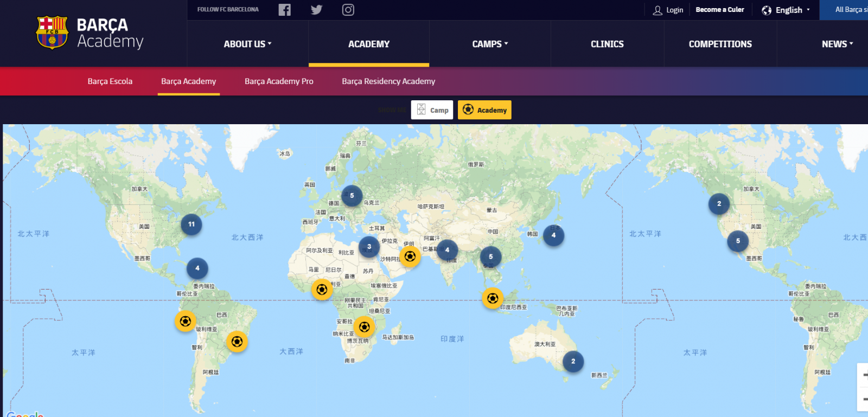This screenshot has width=868, height=417.
Task: Click the FOLLOW FC BARCELONA text
Action: pos(228,10)
